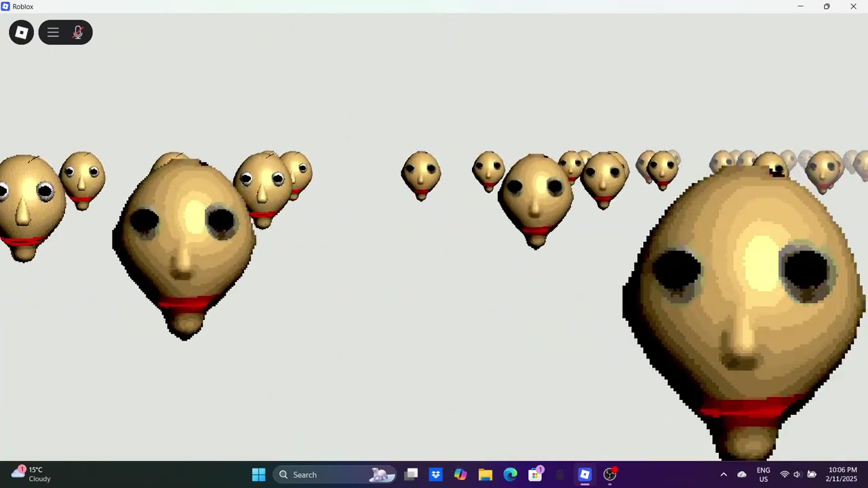
Task: Open the Roblox logo menu
Action: [x=21, y=33]
